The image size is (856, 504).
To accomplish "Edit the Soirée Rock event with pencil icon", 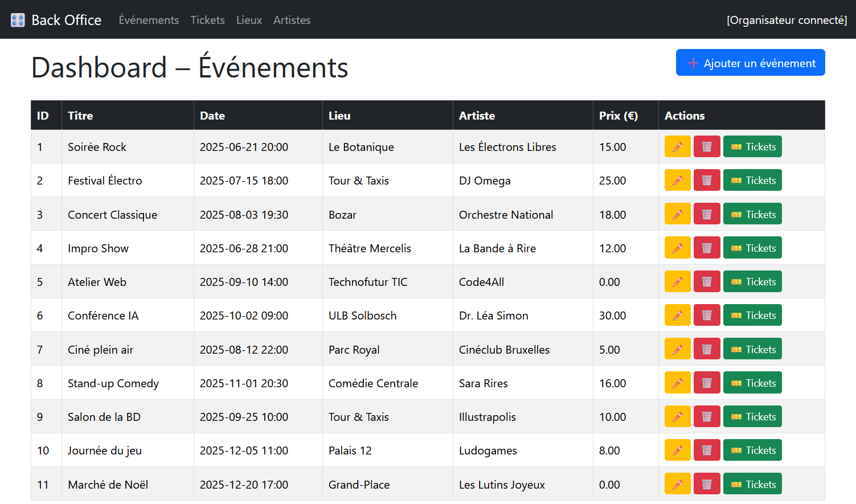I will point(677,146).
